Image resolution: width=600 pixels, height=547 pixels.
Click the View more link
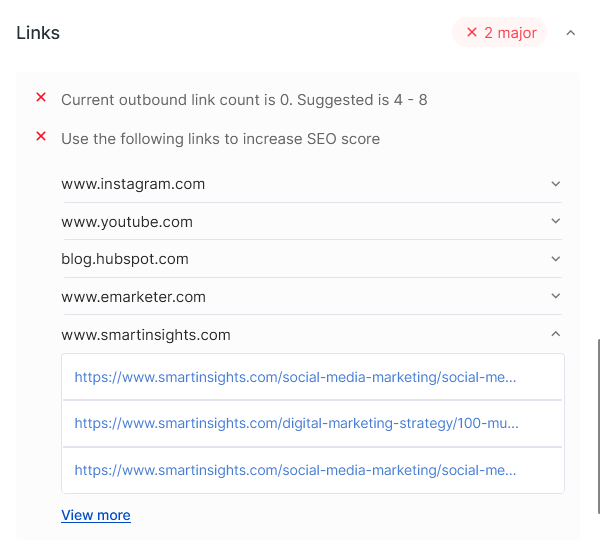96,515
